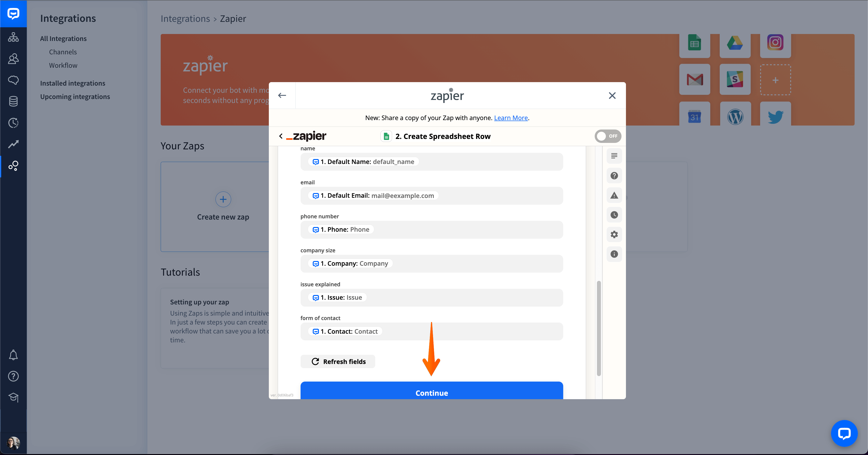868x455 pixels.
Task: Select Channels in the menu
Action: pos(63,52)
